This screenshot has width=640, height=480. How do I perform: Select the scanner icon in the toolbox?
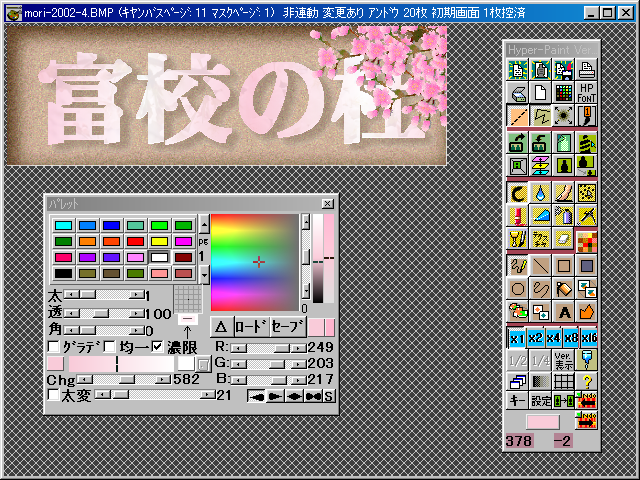coord(518,93)
